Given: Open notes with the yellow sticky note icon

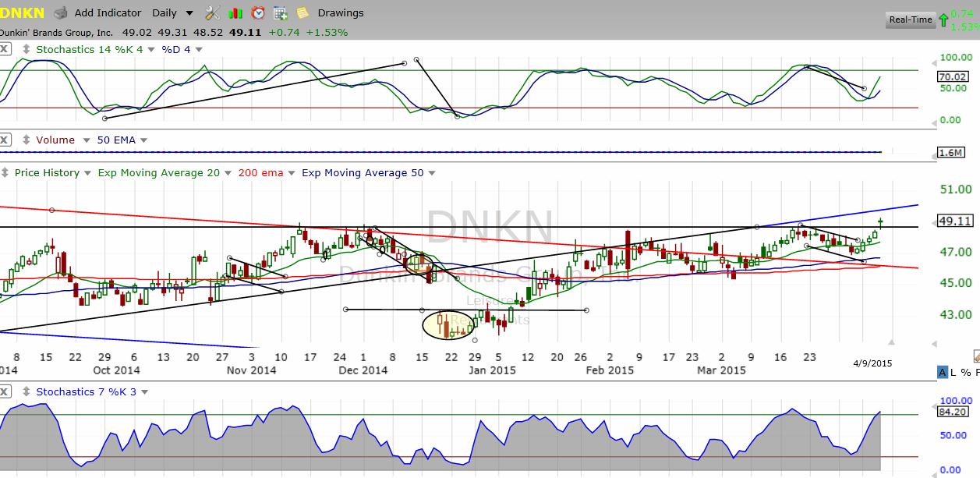Looking at the screenshot, I should (x=302, y=12).
